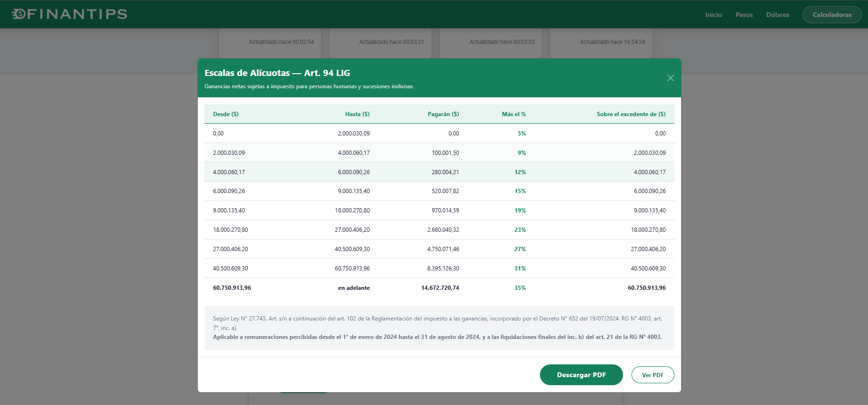
Task: Click bold Desde value 60.750.913,96
Action: point(232,288)
